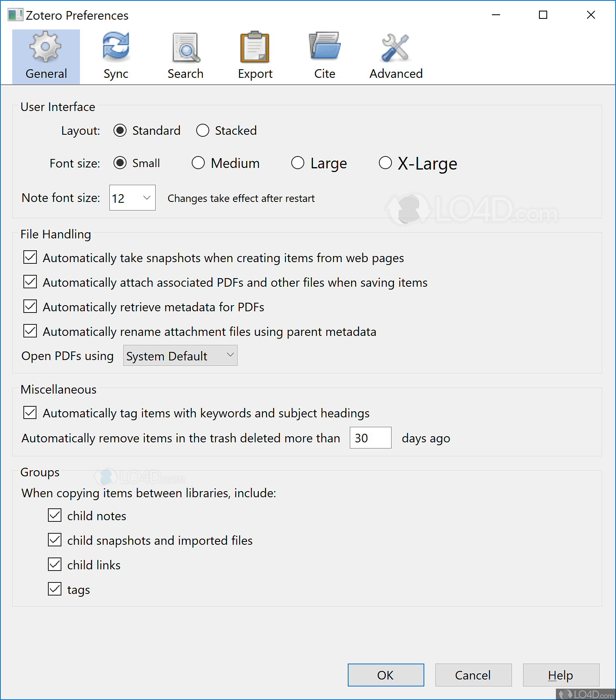Open the General preferences gear icon
Image resolution: width=616 pixels, height=700 pixels.
[45, 47]
